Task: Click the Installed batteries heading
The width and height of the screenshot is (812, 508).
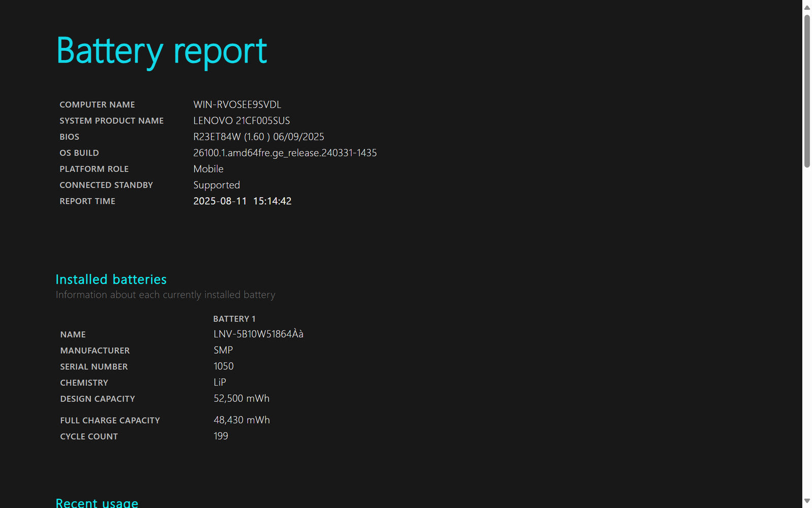Action: (x=111, y=279)
